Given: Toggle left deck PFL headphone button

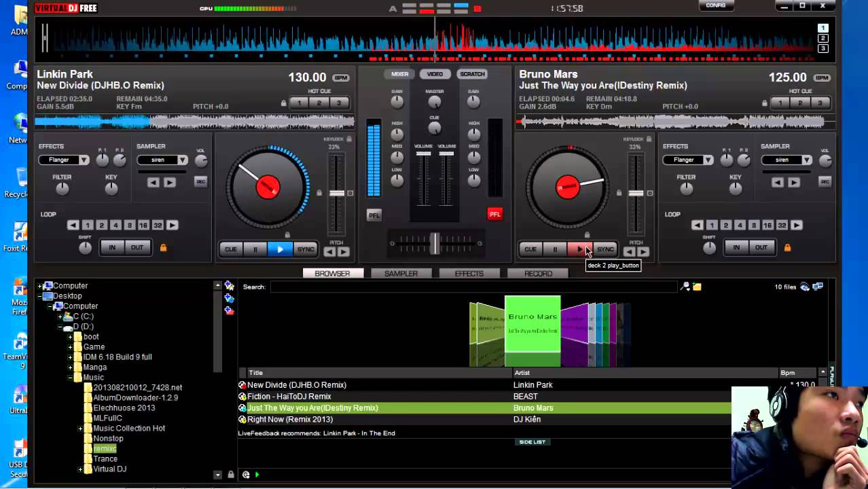Looking at the screenshot, I should tap(374, 215).
